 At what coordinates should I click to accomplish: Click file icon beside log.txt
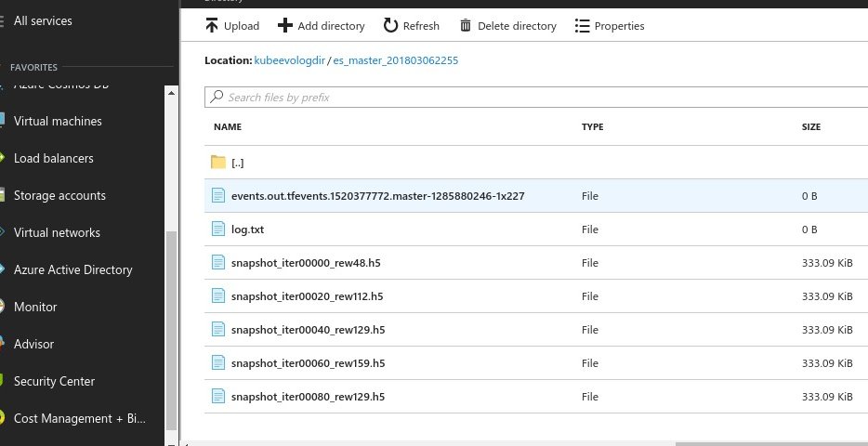[x=218, y=230]
